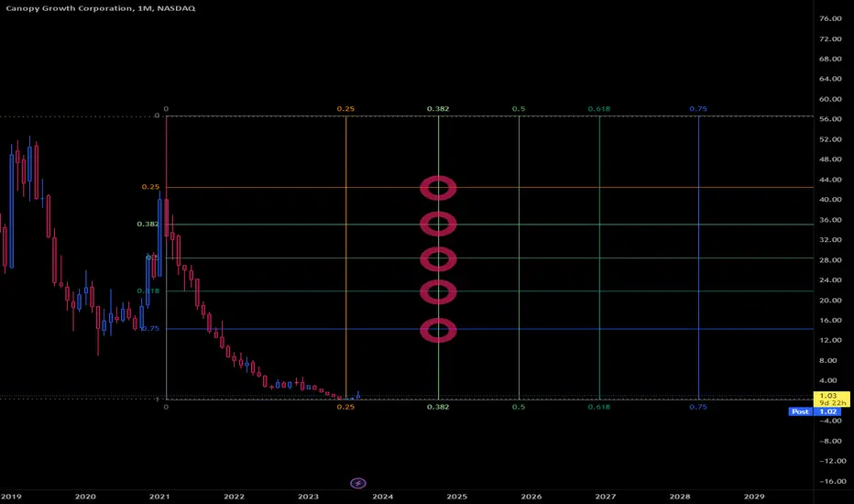Click the 0.5 label above the Fib grid
The height and width of the screenshot is (504, 854).
(x=519, y=109)
